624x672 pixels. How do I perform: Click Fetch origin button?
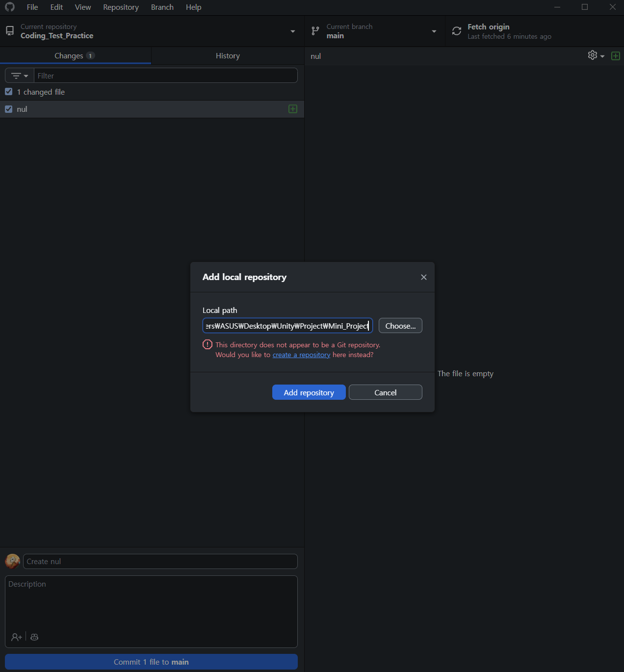534,31
